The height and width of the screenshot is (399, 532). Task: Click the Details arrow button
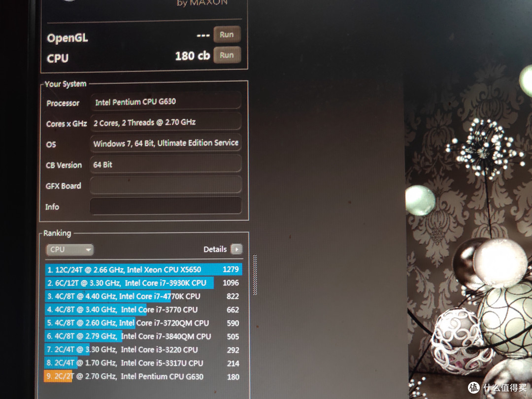(x=236, y=249)
